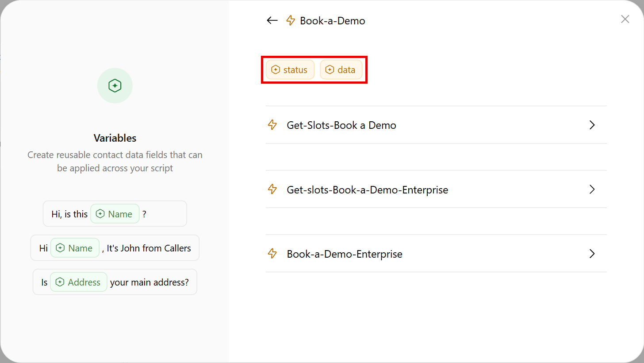Click the "Create reusable contact data fields" description
The width and height of the screenshot is (644, 363).
pos(115,162)
